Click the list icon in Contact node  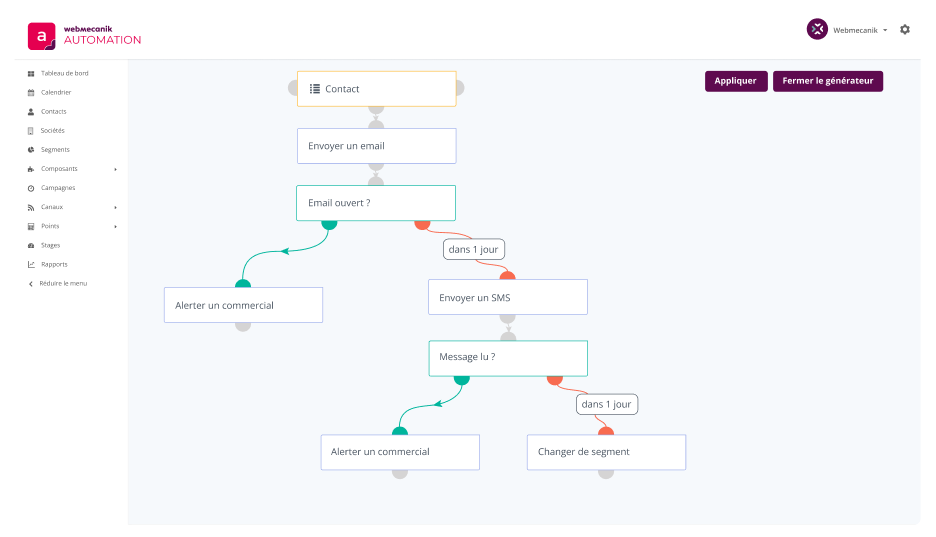click(314, 89)
